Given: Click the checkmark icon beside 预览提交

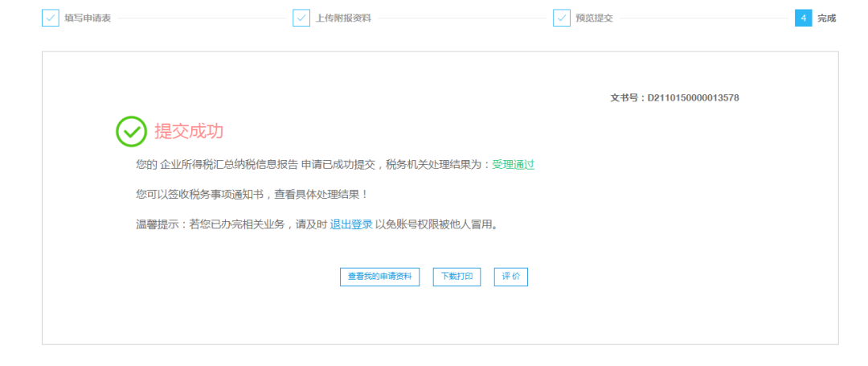Looking at the screenshot, I should (561, 18).
